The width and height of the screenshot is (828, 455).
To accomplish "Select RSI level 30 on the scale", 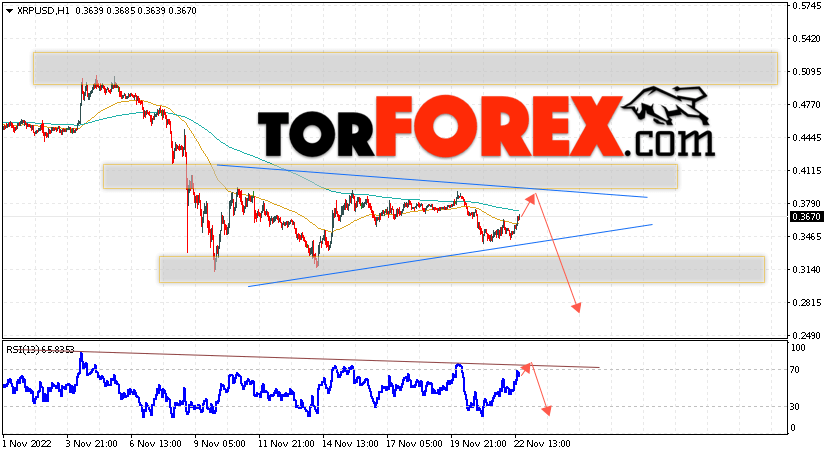I will [795, 406].
